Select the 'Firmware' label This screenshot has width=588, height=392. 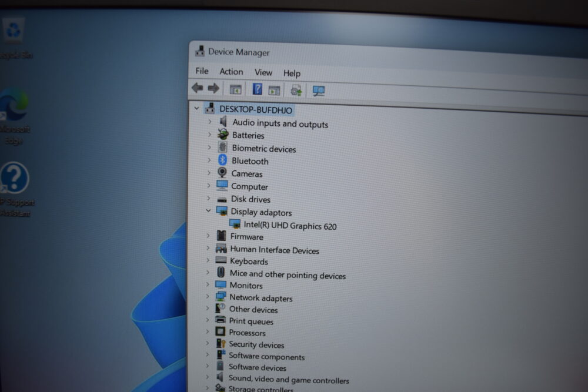coord(247,236)
